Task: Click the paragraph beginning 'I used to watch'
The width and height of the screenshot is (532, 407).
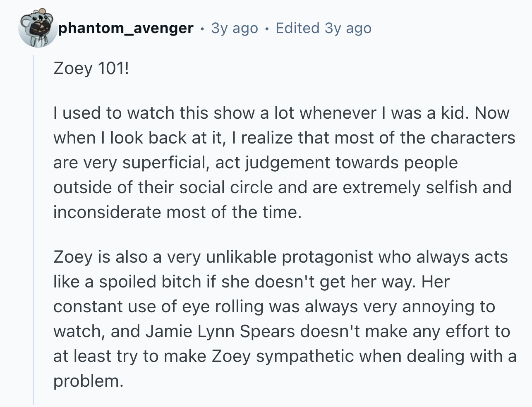Action: (x=284, y=163)
